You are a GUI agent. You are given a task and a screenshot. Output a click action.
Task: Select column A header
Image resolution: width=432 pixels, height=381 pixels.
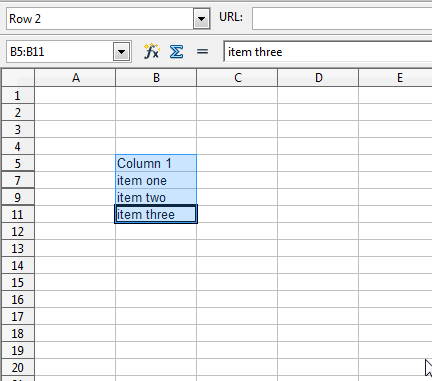[75, 78]
